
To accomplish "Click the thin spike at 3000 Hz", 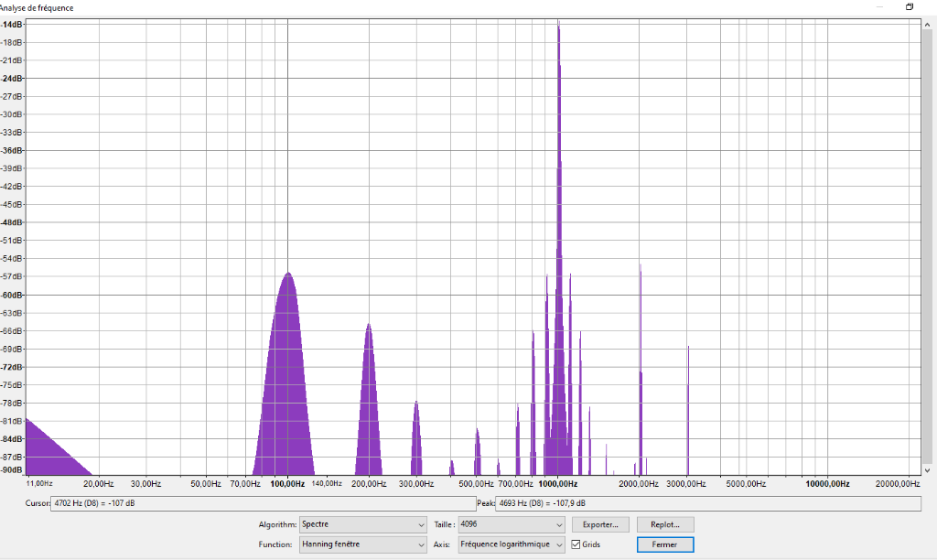I will tap(688, 403).
